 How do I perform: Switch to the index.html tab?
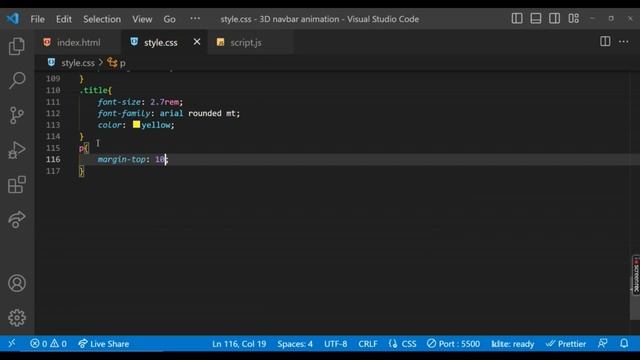point(78,42)
